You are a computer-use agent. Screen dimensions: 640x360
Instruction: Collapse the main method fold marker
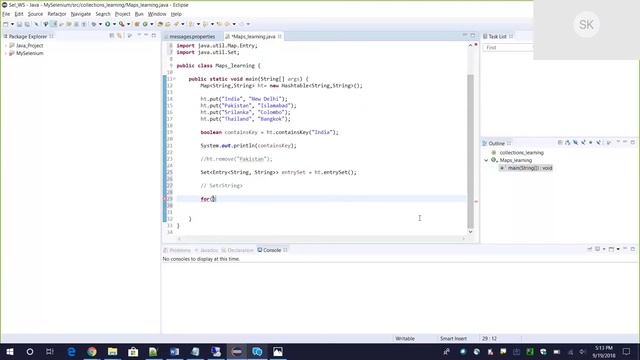[175, 79]
